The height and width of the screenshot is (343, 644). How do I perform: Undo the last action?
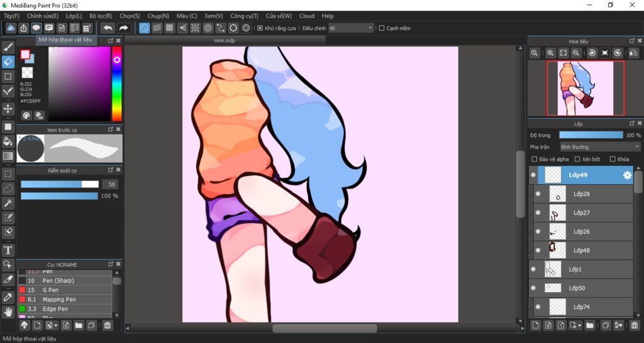tap(108, 28)
